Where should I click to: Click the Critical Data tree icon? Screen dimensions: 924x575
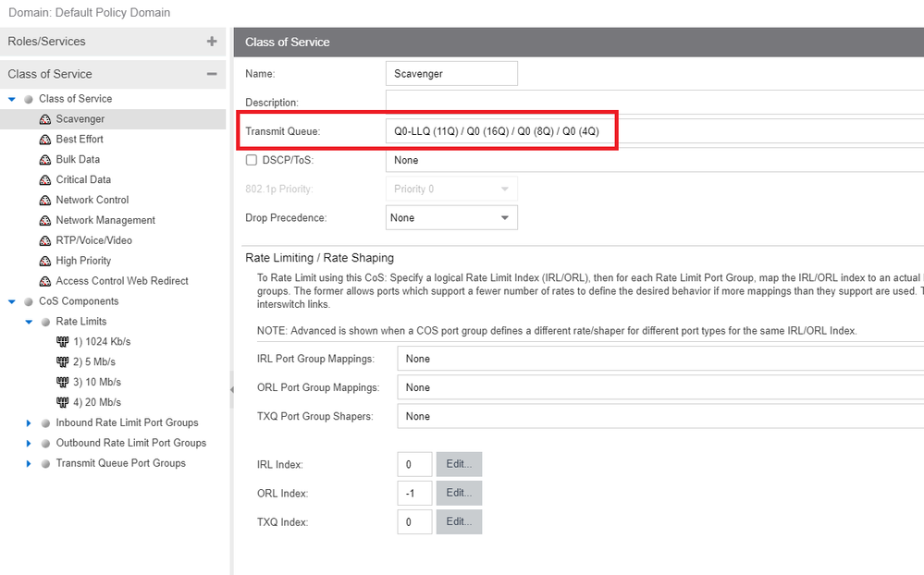pyautogui.click(x=45, y=180)
